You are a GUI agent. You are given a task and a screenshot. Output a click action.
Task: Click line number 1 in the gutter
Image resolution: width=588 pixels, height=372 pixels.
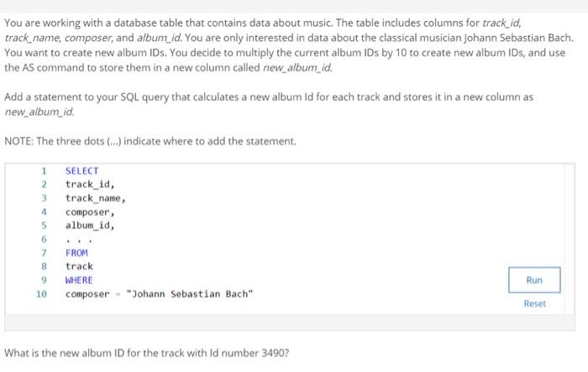point(44,171)
